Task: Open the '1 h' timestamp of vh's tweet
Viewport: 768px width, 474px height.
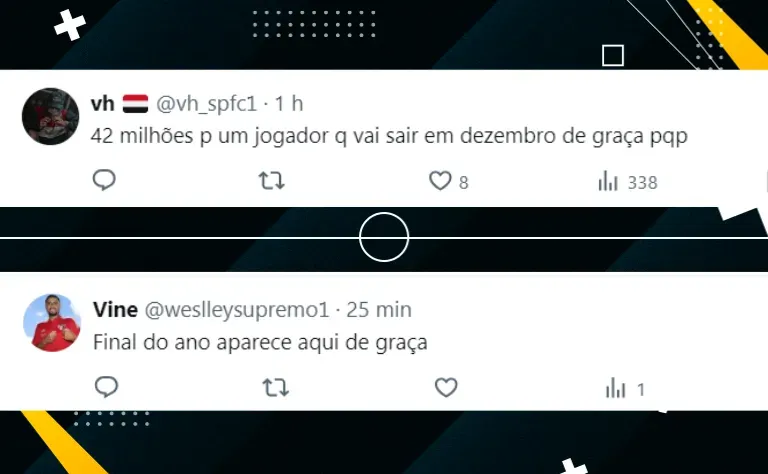Action: 288,104
